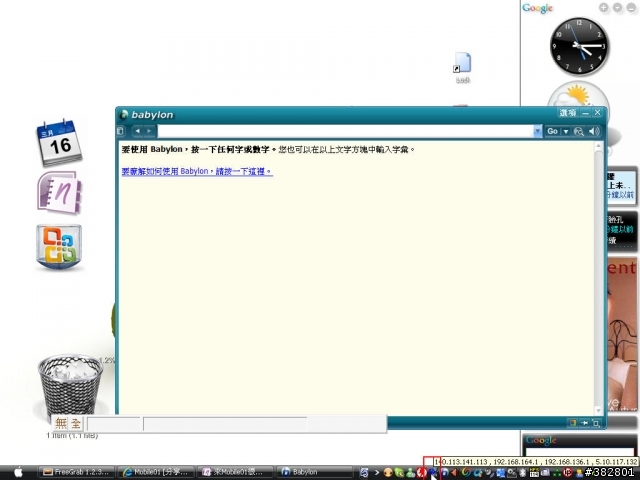640x480 pixels.
Task: Click the photo gadget thumbnail in the sidebar
Action: [x=622, y=333]
